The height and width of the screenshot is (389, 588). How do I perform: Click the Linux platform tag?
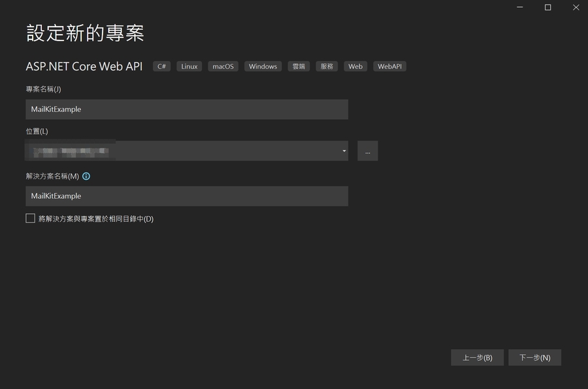click(189, 66)
